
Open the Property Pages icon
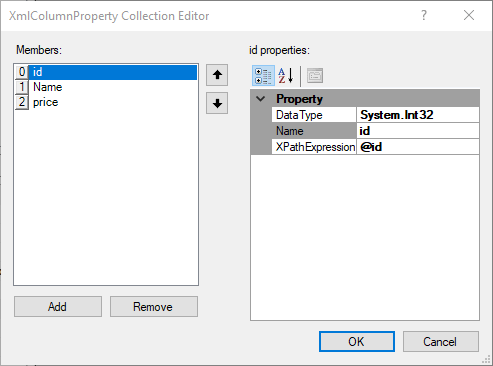(315, 76)
